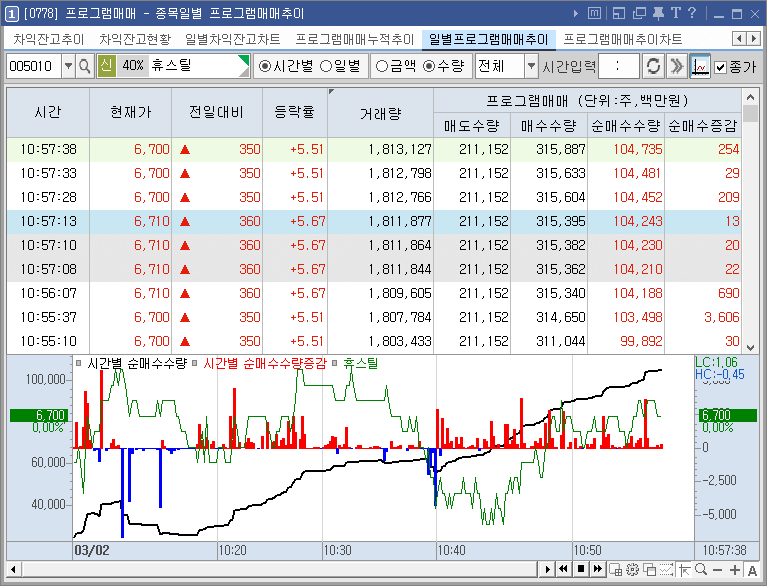Viewport: 767px width, 586px height.
Task: Select the 일별 radio button
Action: 326,66
